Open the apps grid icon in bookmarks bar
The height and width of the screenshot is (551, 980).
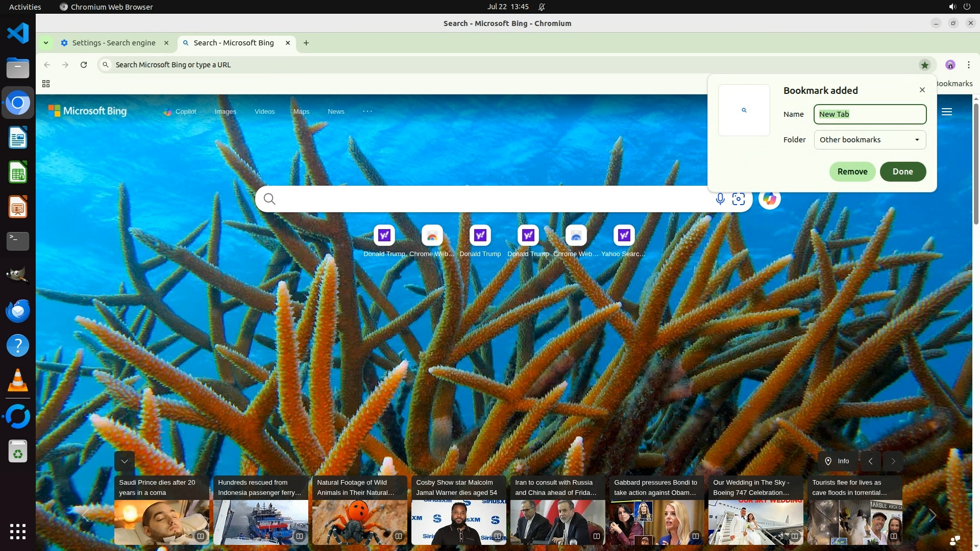[46, 84]
